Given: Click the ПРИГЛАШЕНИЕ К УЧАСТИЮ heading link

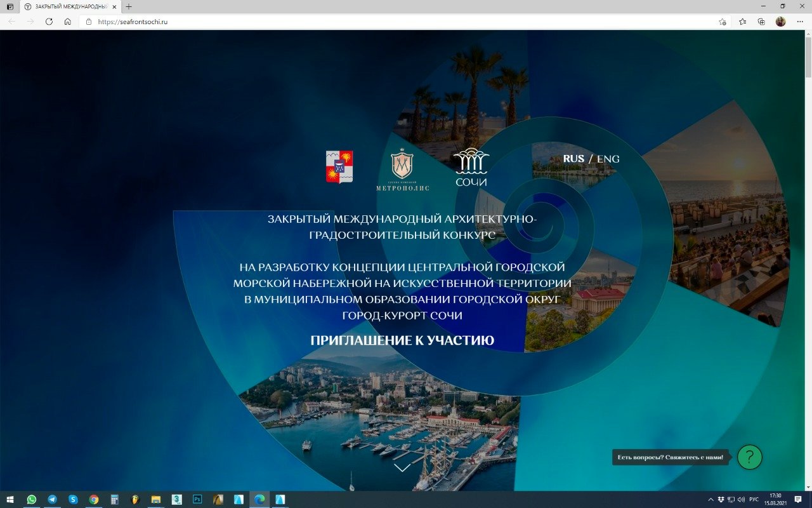Looking at the screenshot, I should click(x=402, y=341).
